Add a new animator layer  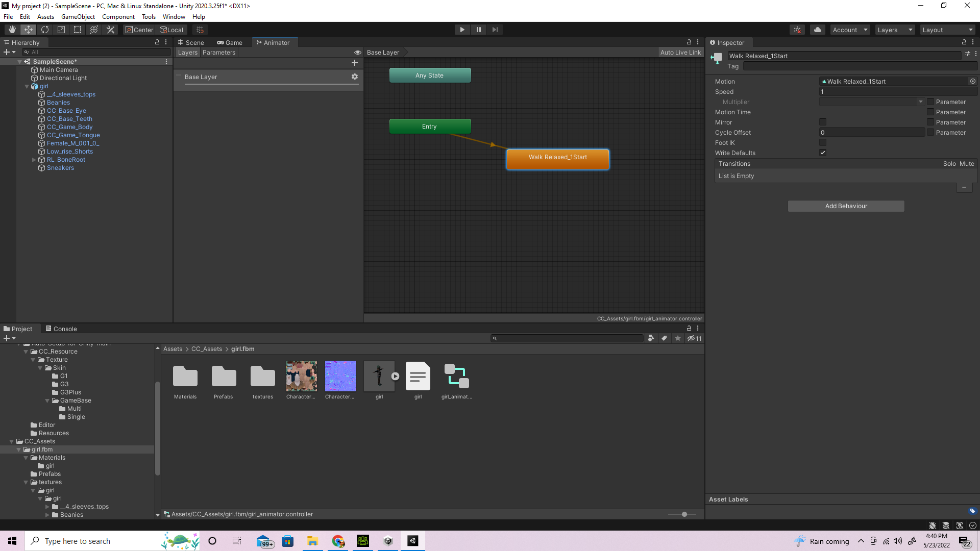click(x=355, y=63)
